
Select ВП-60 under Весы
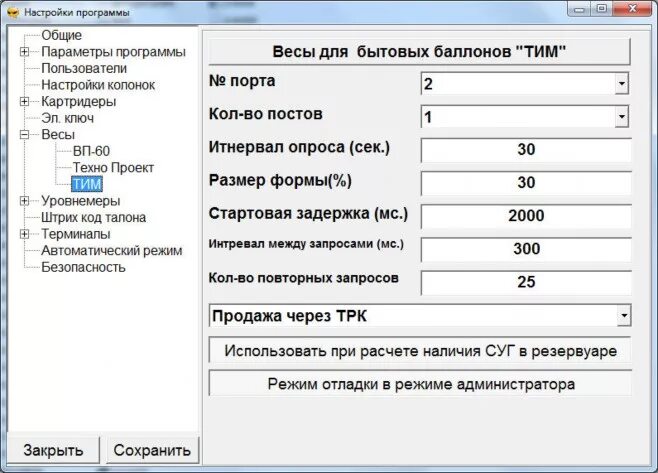click(x=91, y=151)
